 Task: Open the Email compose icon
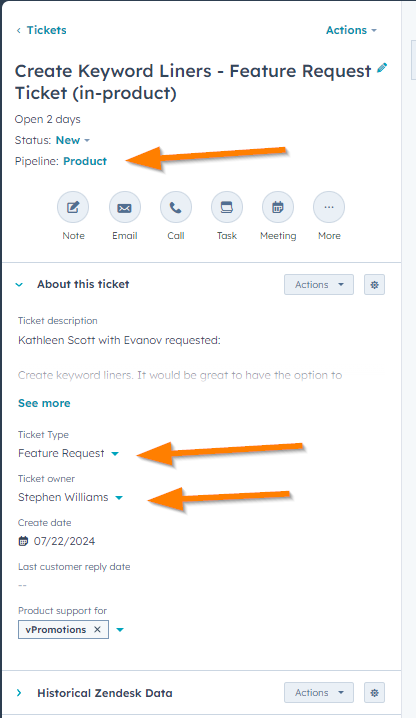pos(125,207)
